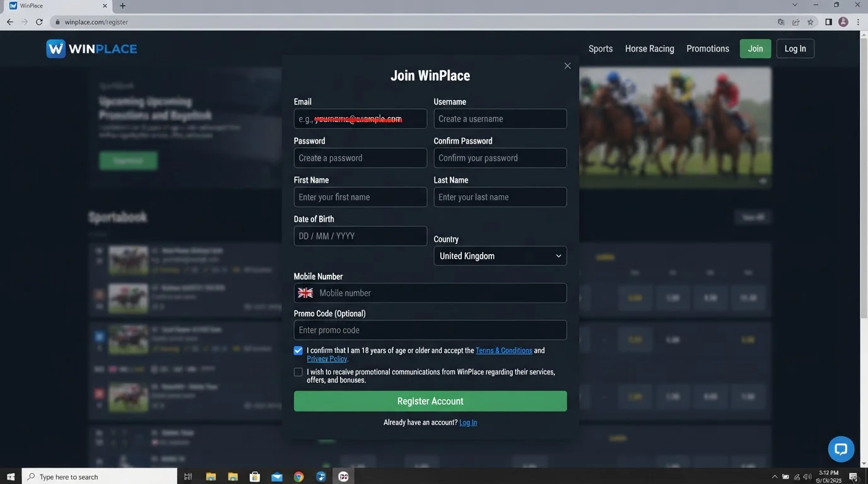Expand the tab search chevron
Image resolution: width=868 pixels, height=484 pixels.
click(796, 5)
